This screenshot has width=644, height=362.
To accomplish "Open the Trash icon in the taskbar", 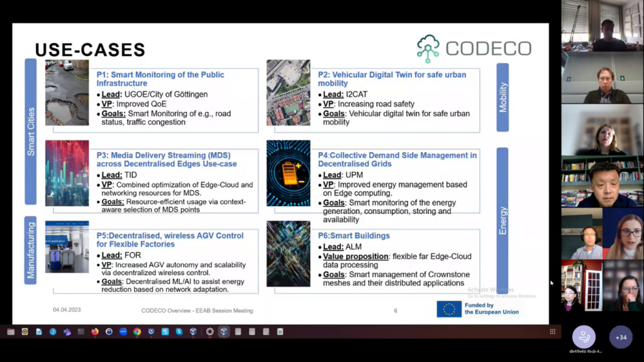I will pyautogui.click(x=280, y=332).
